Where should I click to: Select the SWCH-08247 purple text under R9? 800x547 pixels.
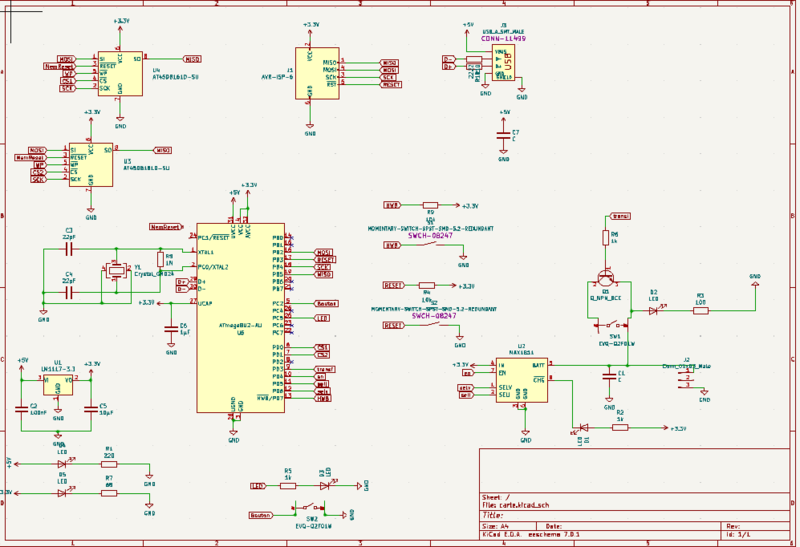tap(432, 235)
